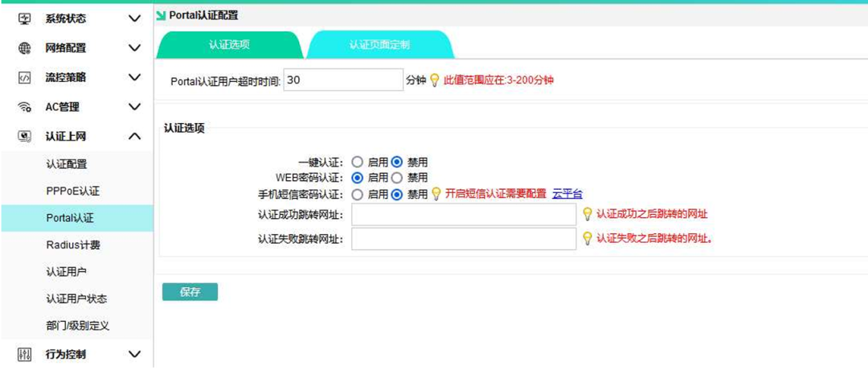The image size is (868, 379).
Task: Open 认证用户 submenu item
Action: (x=67, y=272)
